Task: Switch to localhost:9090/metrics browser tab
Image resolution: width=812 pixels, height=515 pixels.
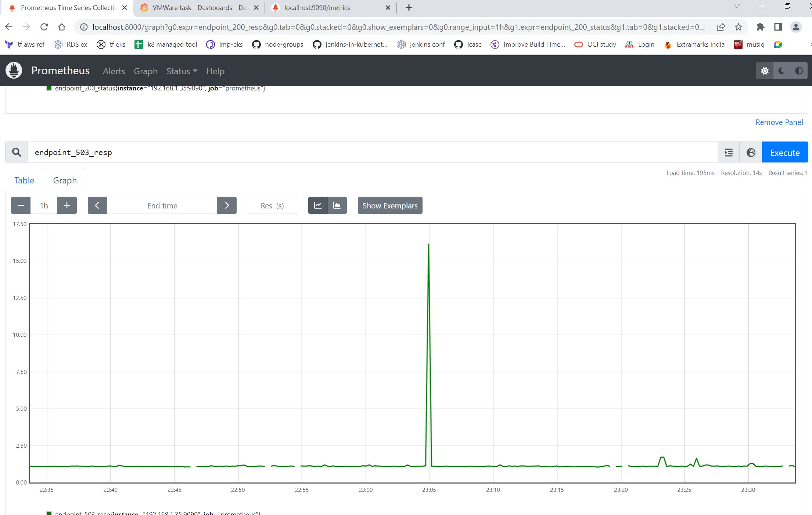Action: point(331,8)
